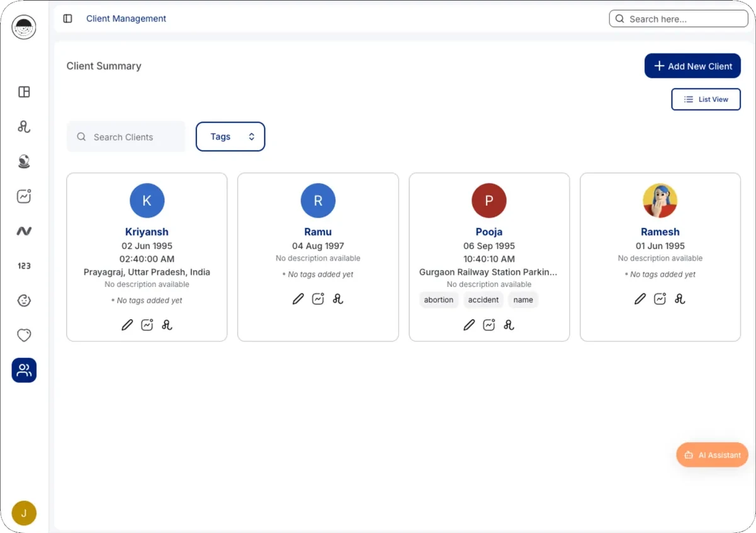Click the accident tag on Pooja
Image resolution: width=756 pixels, height=533 pixels.
pos(483,300)
